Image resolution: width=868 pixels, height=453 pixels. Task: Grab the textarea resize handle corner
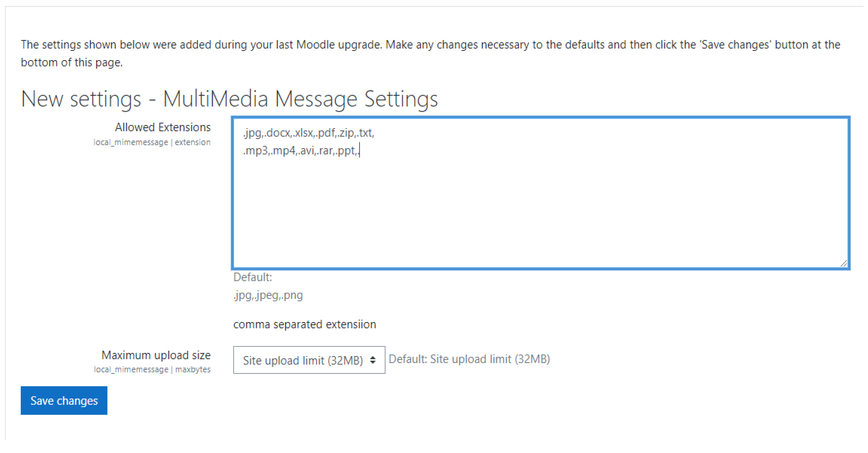pyautogui.click(x=843, y=263)
